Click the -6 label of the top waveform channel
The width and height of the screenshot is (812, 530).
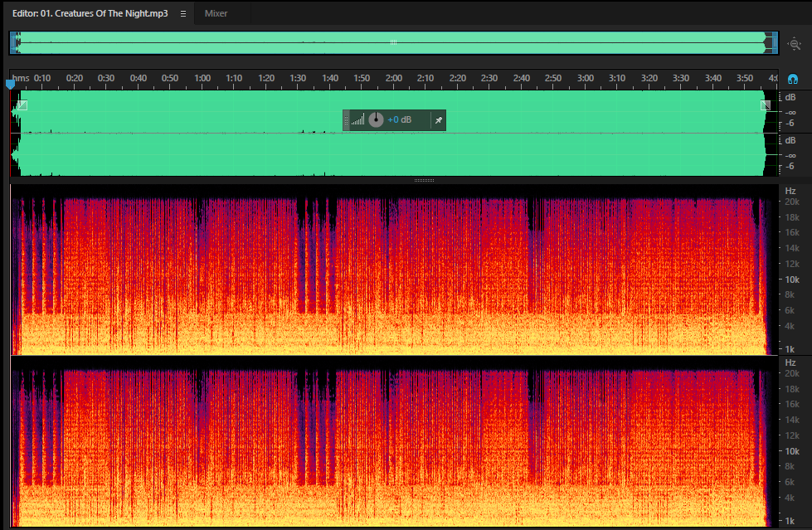click(790, 124)
